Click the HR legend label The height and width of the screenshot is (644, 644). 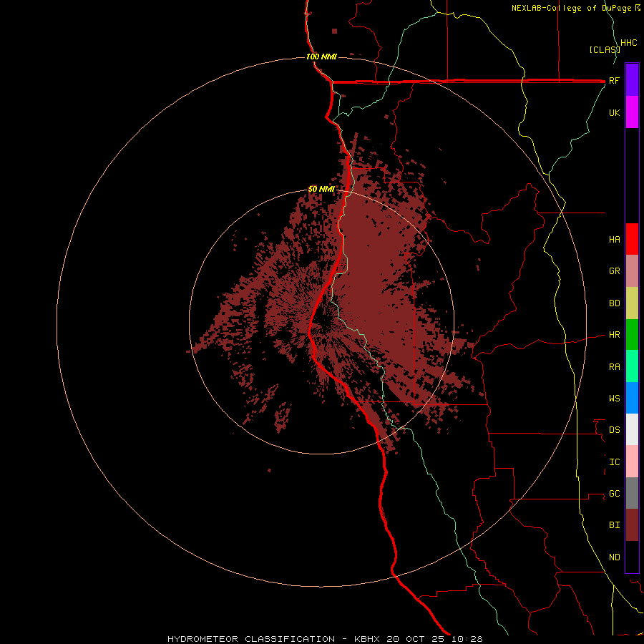[614, 335]
